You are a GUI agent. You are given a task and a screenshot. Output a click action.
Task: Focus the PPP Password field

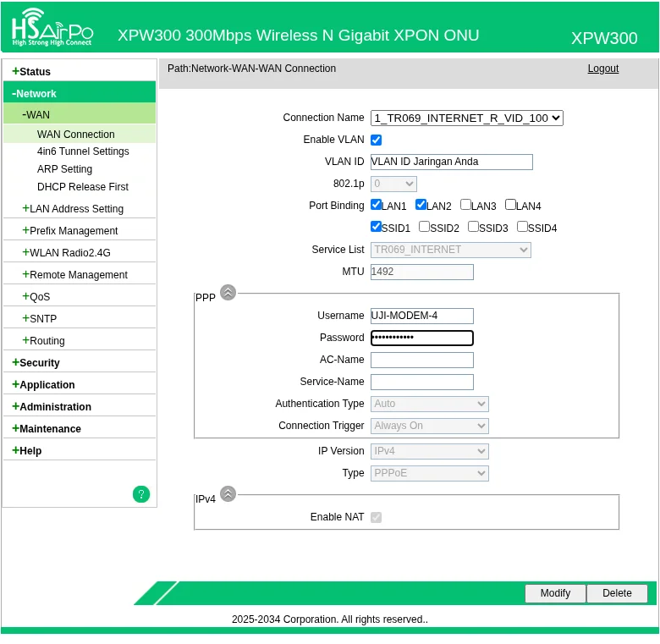(x=421, y=338)
